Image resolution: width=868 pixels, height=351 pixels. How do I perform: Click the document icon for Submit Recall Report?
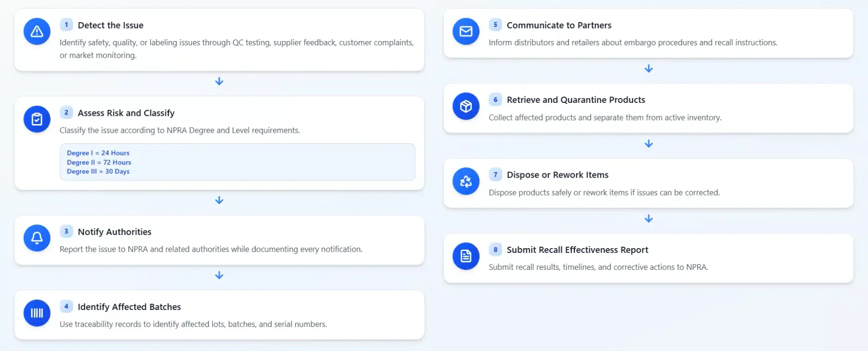coord(466,256)
